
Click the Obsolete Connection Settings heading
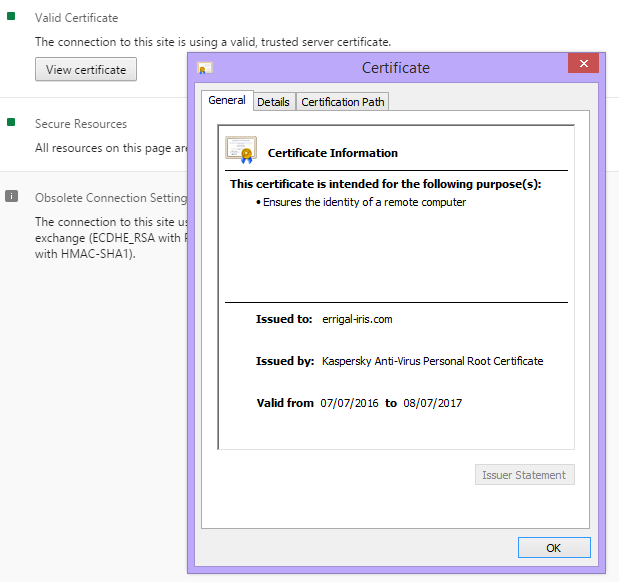click(x=111, y=198)
